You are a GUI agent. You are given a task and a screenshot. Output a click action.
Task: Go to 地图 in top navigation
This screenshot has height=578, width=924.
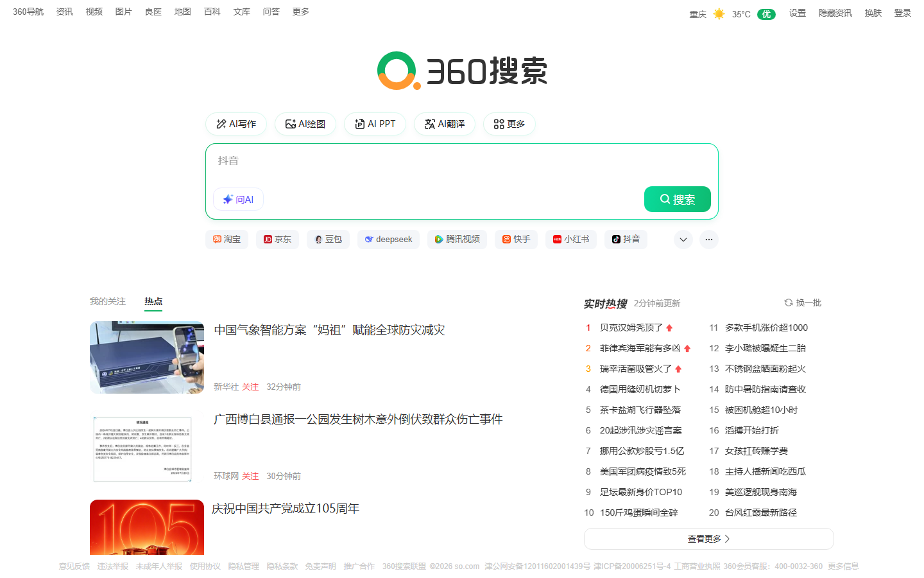tap(183, 12)
